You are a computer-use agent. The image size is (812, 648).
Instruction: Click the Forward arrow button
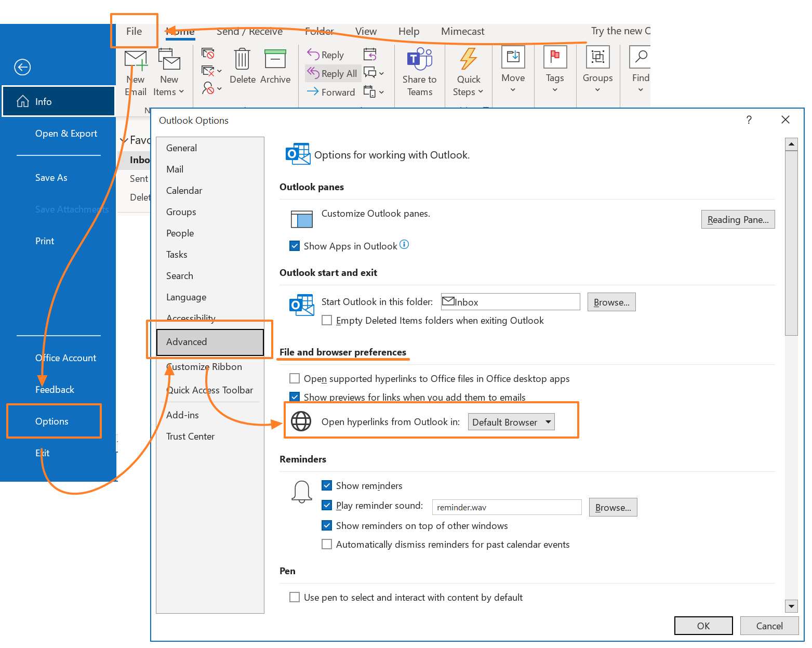coord(331,92)
